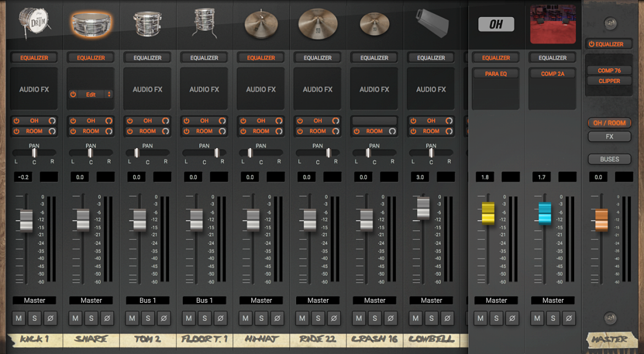The height and width of the screenshot is (354, 644).
Task: Open Kick 1 output routing Master dropdown
Action: [x=35, y=301]
